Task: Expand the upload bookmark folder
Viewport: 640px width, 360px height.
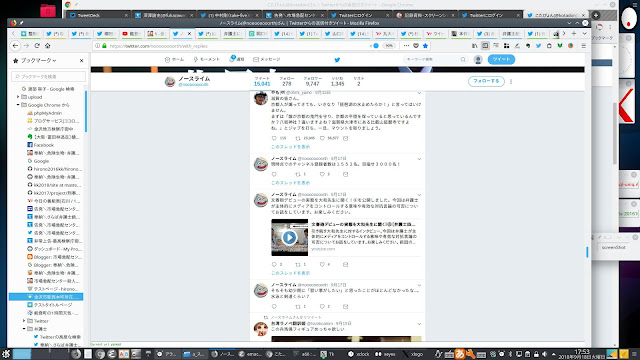Action: pyautogui.click(x=18, y=97)
